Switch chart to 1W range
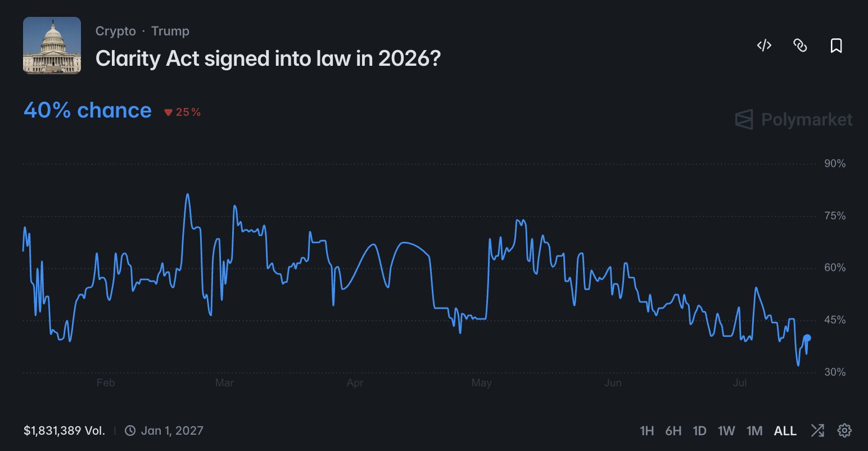 [726, 431]
